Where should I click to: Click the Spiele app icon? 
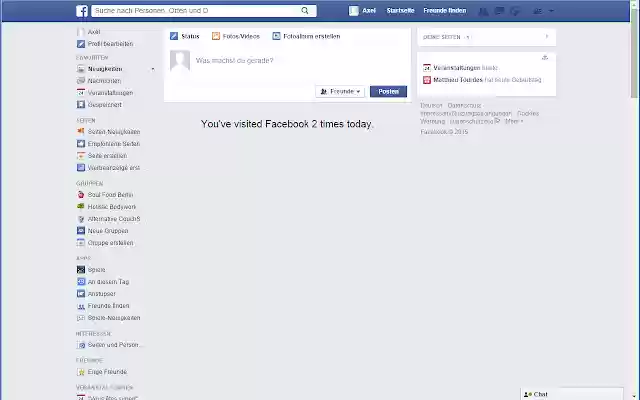(81, 270)
